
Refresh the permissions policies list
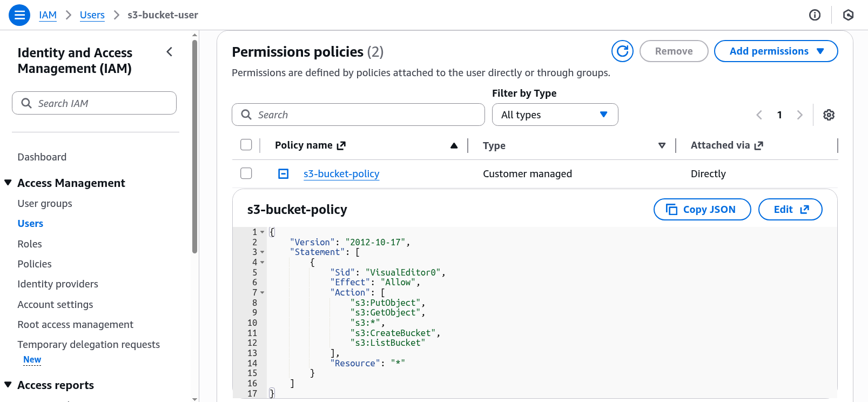(622, 51)
